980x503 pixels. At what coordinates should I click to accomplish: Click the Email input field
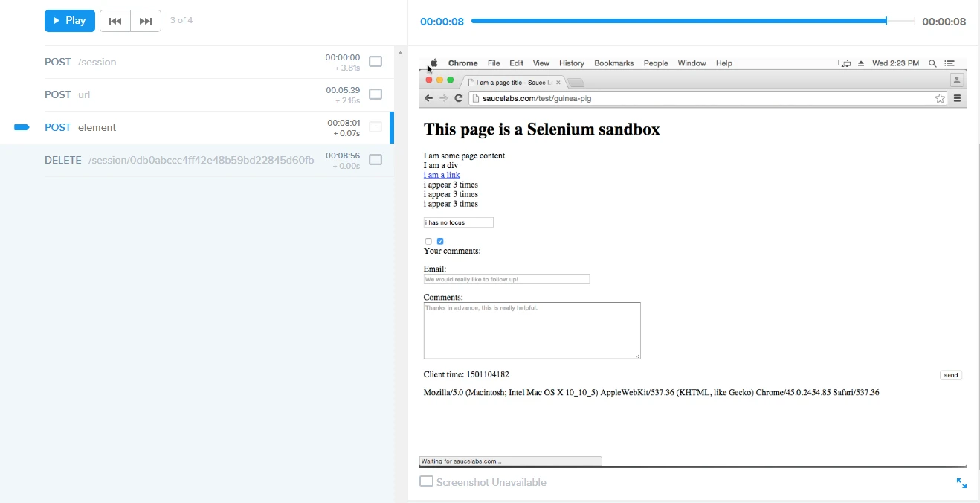coord(506,279)
